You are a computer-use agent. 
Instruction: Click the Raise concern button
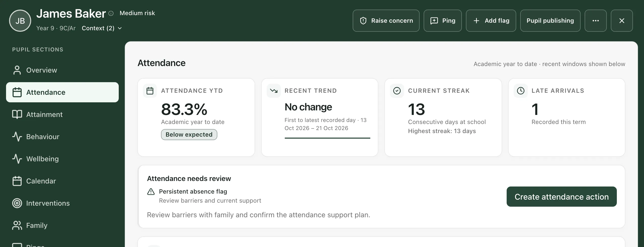[386, 21]
